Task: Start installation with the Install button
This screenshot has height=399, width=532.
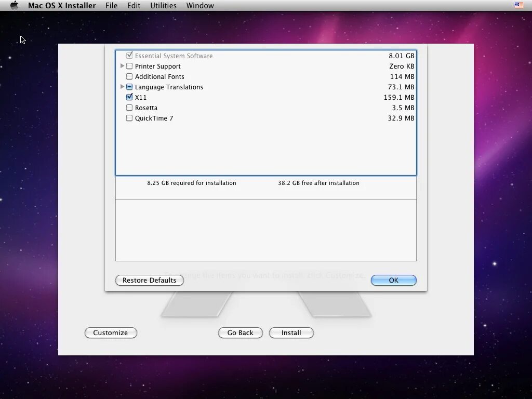Action: pos(291,333)
